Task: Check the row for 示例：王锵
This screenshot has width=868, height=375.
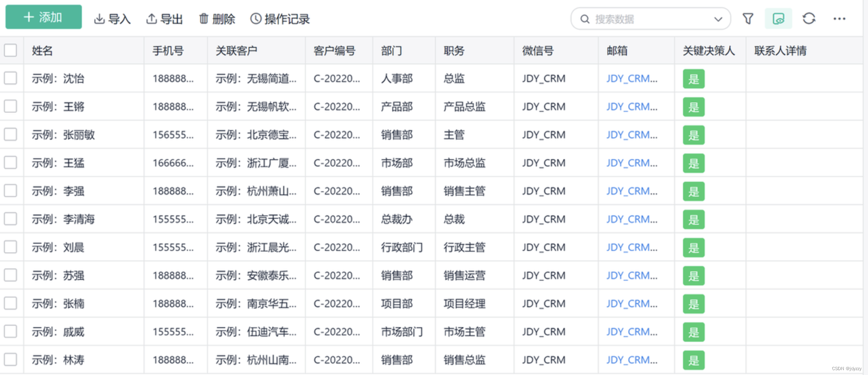Action: 10,106
